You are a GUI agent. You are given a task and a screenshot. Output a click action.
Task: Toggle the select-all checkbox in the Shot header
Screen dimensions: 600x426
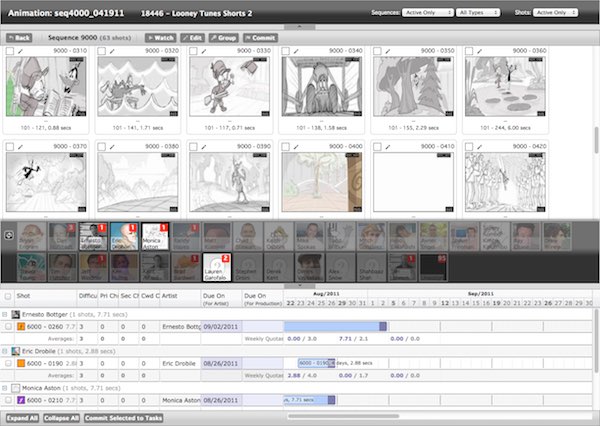click(8, 296)
